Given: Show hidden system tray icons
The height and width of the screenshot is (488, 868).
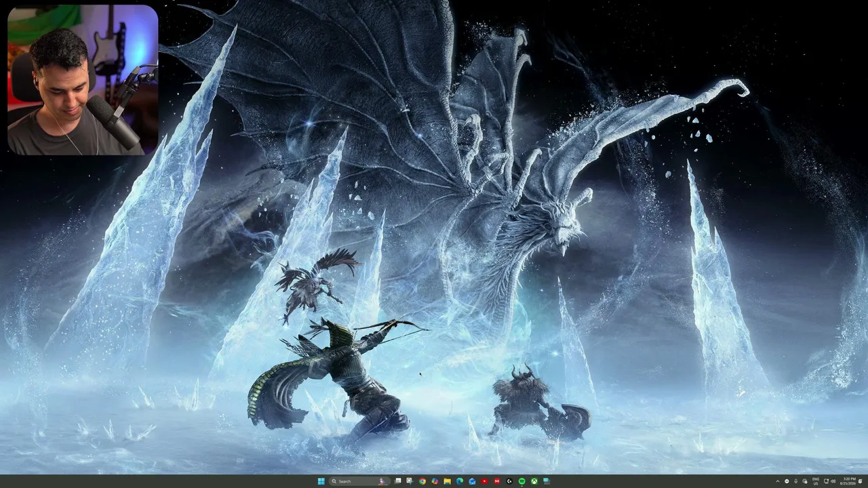Looking at the screenshot, I should 778,481.
